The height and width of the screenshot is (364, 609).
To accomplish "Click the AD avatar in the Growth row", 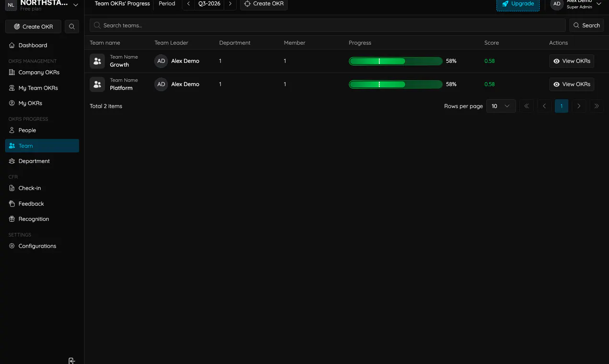I will (x=161, y=61).
